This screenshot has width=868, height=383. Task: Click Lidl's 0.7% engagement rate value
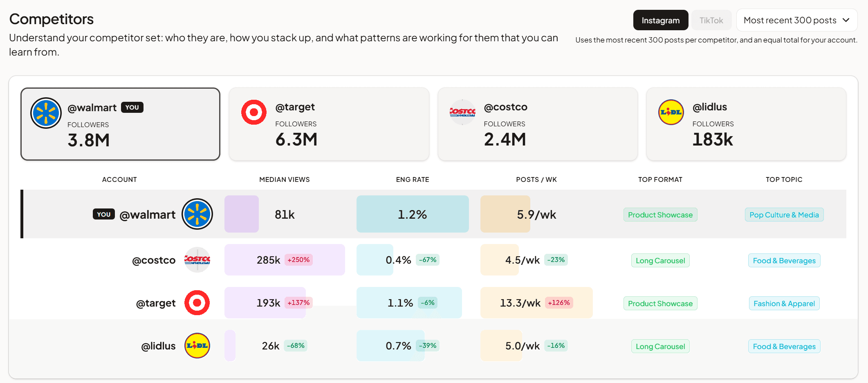click(399, 346)
